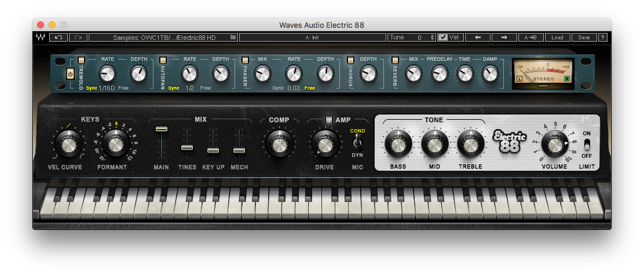Screen dimensions: 644x276
Task: Click the Samples path display field
Action: (163, 37)
